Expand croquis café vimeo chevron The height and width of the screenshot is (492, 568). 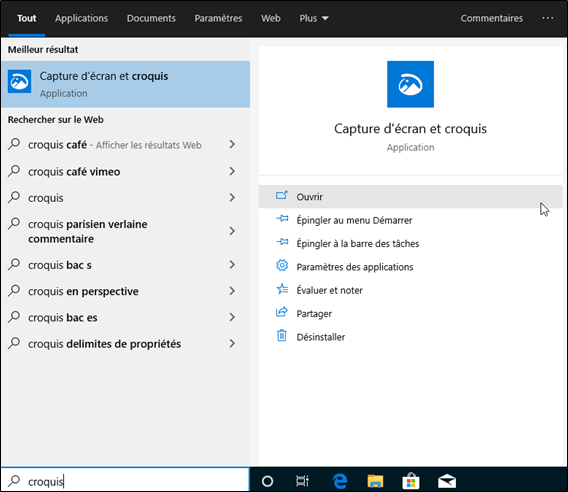[x=232, y=171]
